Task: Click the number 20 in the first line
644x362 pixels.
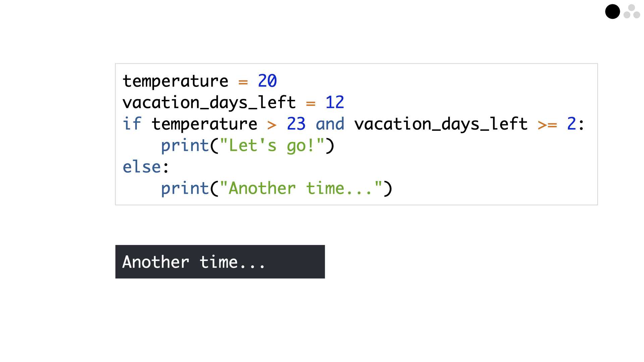Action: pyautogui.click(x=267, y=81)
